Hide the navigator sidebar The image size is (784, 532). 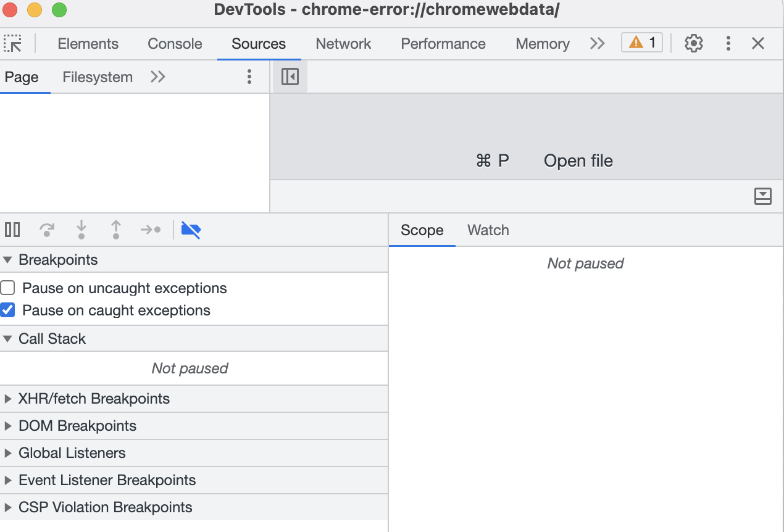click(290, 77)
